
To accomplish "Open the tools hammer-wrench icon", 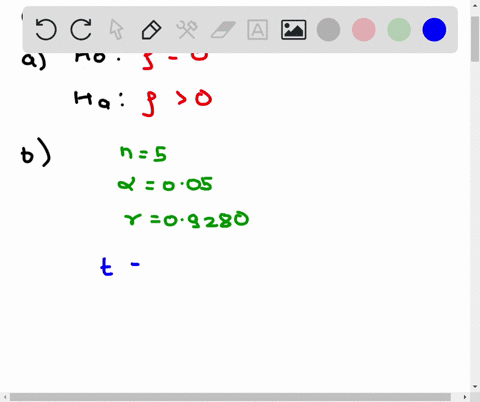I will pyautogui.click(x=187, y=30).
